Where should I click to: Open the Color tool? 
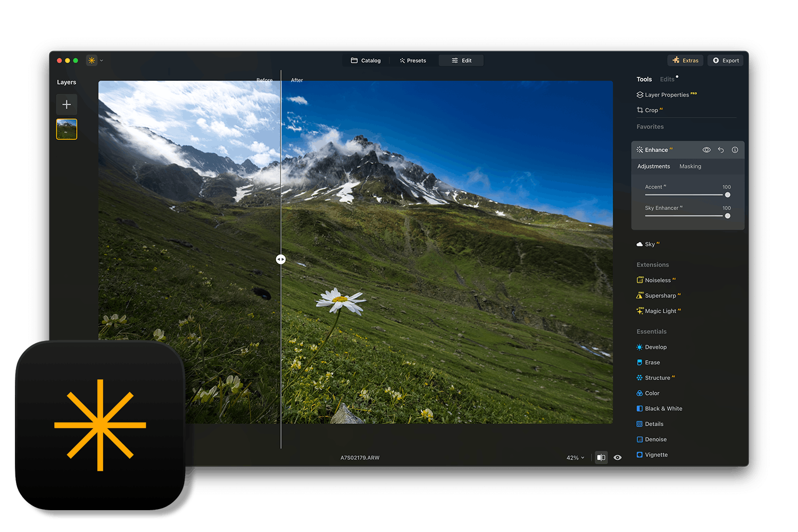click(x=648, y=394)
